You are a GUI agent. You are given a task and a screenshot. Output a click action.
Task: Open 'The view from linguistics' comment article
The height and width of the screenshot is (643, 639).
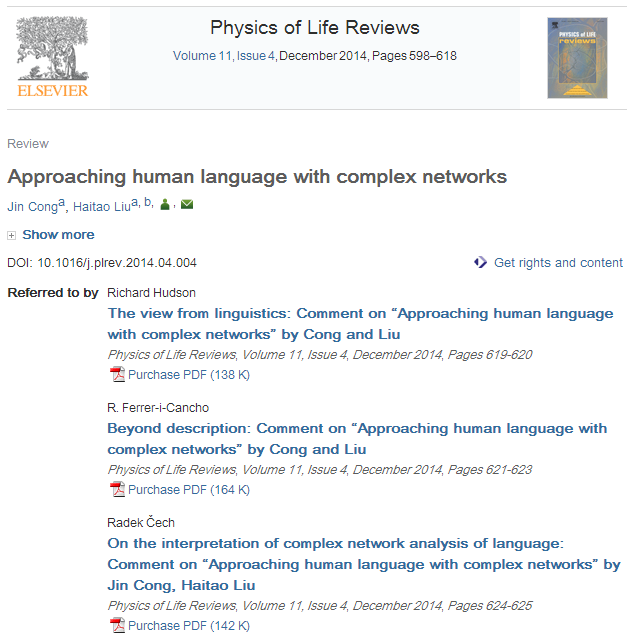tap(360, 323)
